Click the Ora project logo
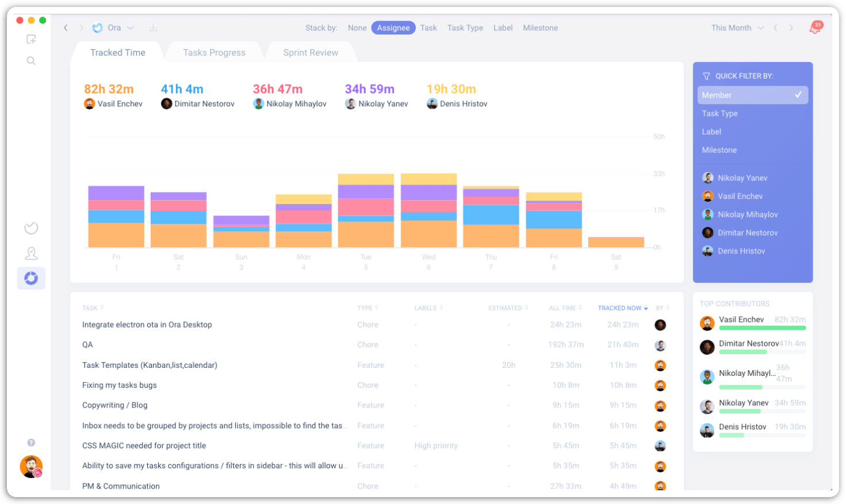 97,27
